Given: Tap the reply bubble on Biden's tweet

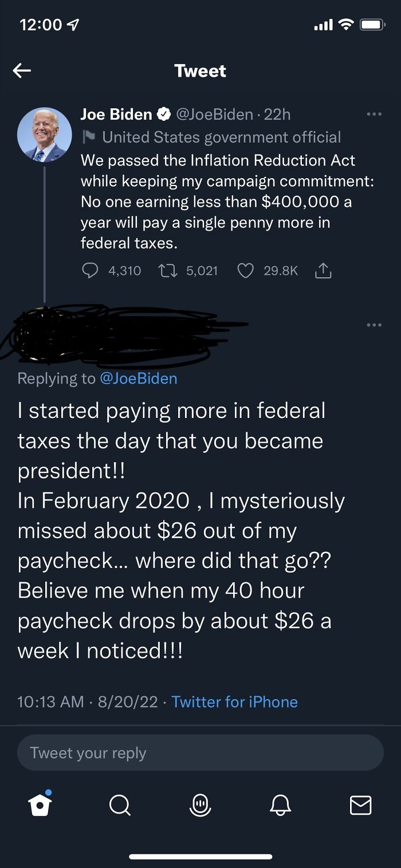Looking at the screenshot, I should (90, 270).
